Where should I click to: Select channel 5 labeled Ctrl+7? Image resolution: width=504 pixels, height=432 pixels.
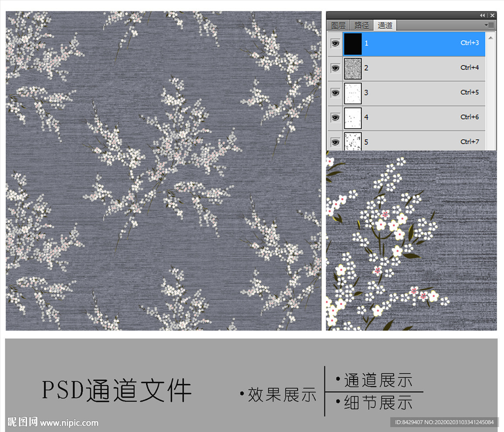(423, 142)
